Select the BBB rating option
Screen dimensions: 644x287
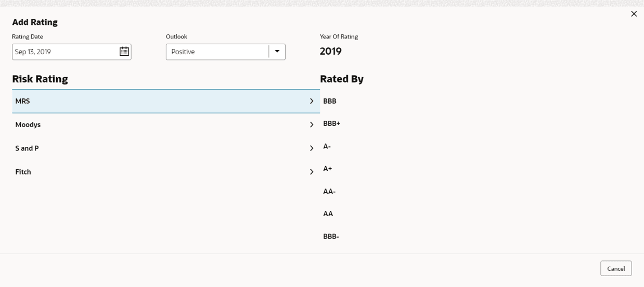[330, 101]
